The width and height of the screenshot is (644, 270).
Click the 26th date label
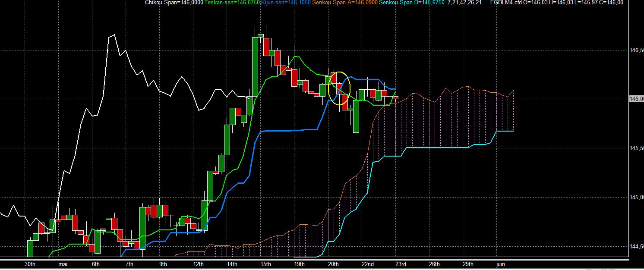(434, 264)
